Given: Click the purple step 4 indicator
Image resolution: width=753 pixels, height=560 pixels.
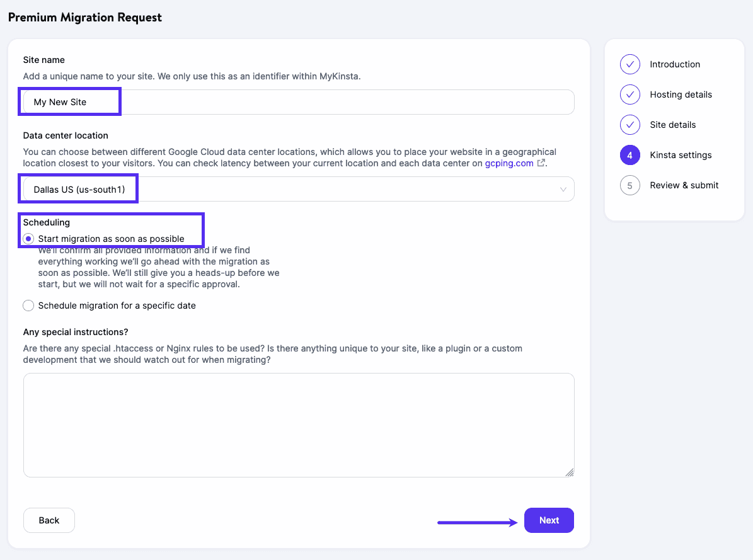Looking at the screenshot, I should [x=629, y=155].
